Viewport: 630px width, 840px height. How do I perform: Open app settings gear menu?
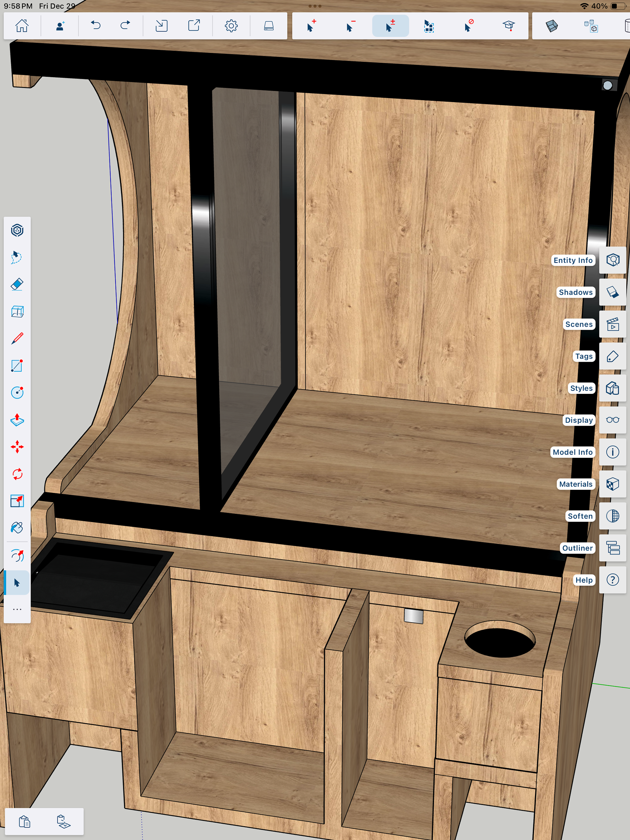pos(231,26)
